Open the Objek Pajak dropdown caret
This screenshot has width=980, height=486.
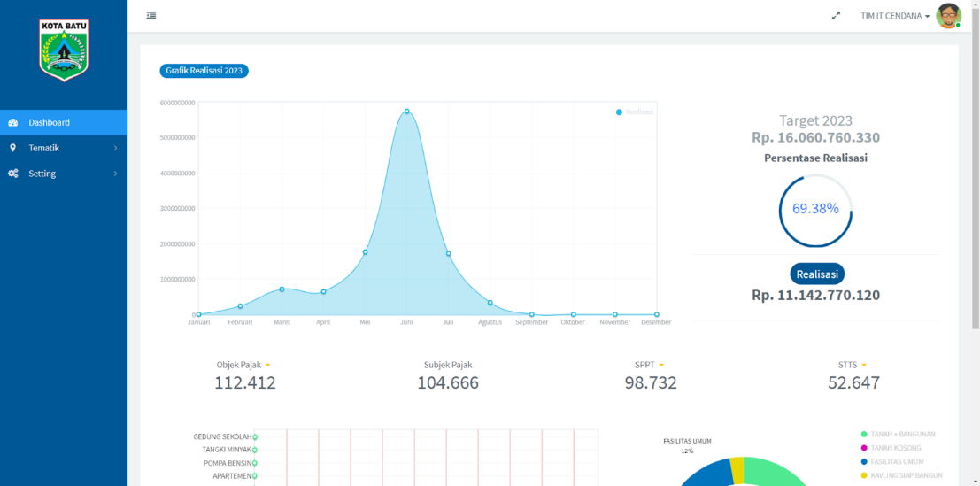pos(267,365)
